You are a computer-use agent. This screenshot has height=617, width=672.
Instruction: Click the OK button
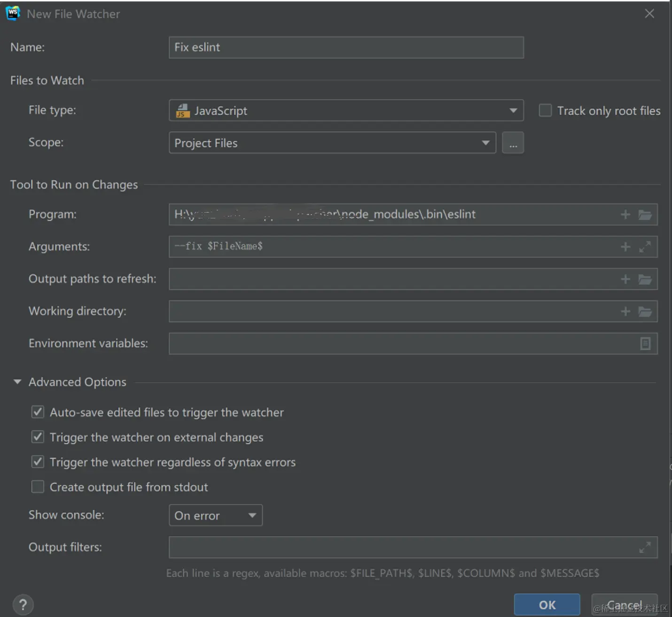pyautogui.click(x=547, y=604)
